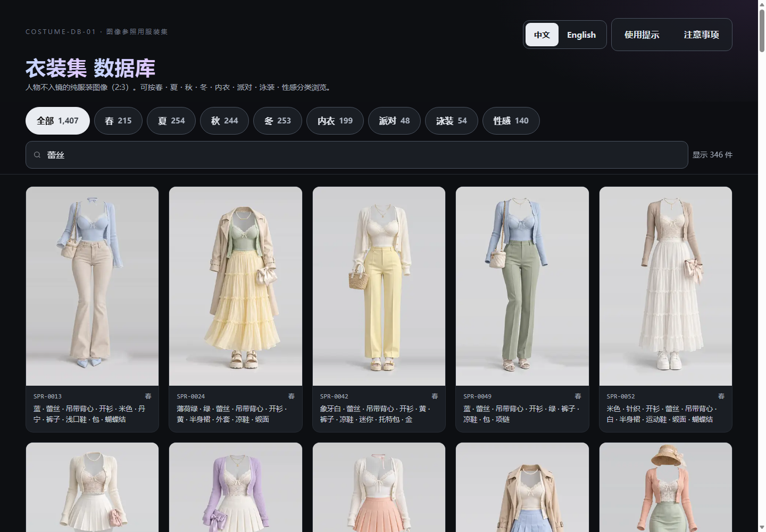Filter by 内衣 category
Screen dimensions: 766x532
click(335, 121)
